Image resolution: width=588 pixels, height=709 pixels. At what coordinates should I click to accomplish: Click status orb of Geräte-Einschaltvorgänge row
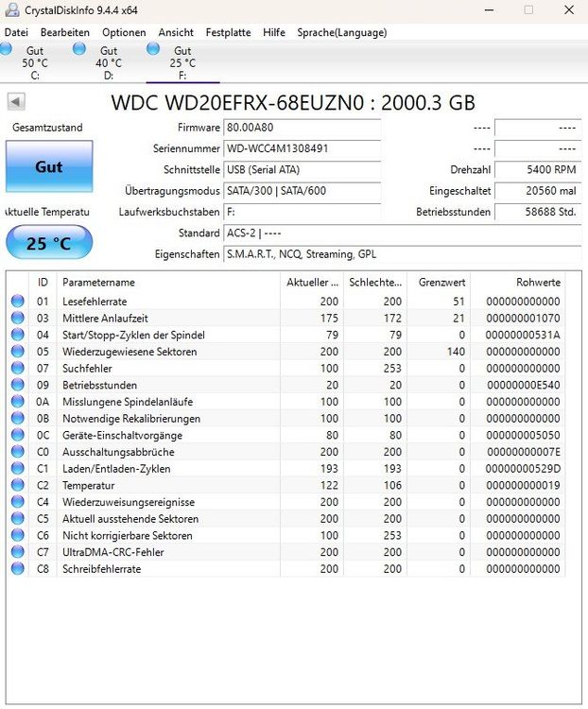point(18,435)
